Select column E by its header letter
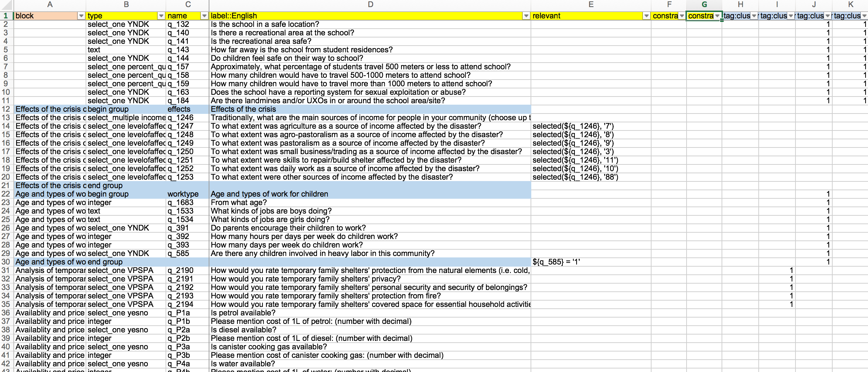The image size is (868, 372). click(591, 5)
